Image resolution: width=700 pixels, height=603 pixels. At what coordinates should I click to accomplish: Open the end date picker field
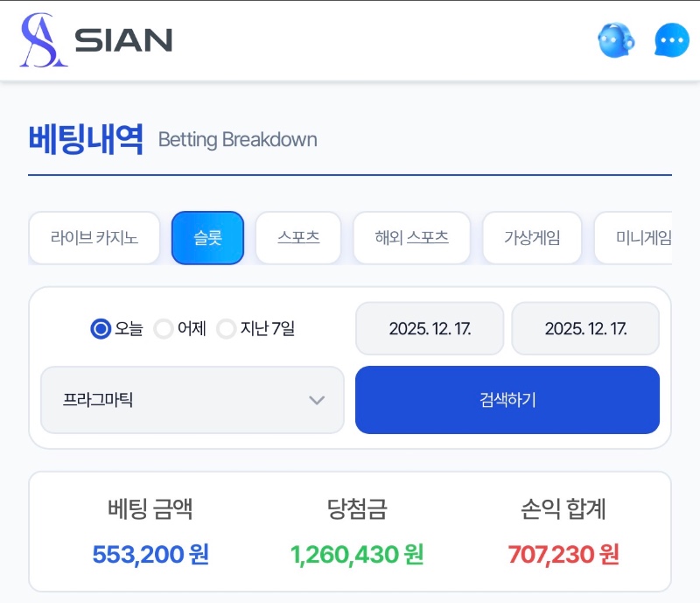point(585,329)
